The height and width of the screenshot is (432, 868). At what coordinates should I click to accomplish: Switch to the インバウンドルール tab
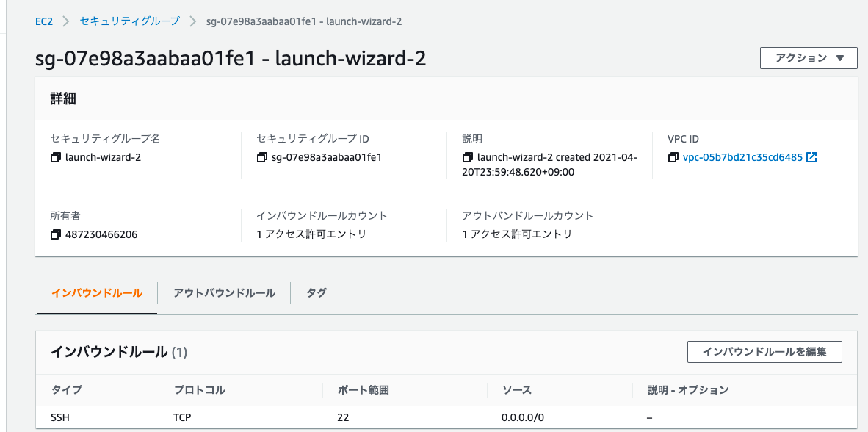[x=97, y=293]
